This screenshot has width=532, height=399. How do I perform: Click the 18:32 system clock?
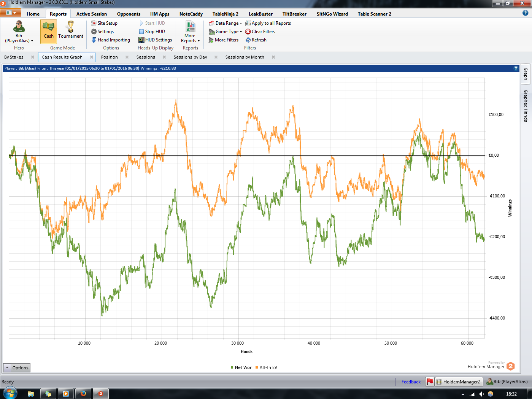click(x=511, y=394)
